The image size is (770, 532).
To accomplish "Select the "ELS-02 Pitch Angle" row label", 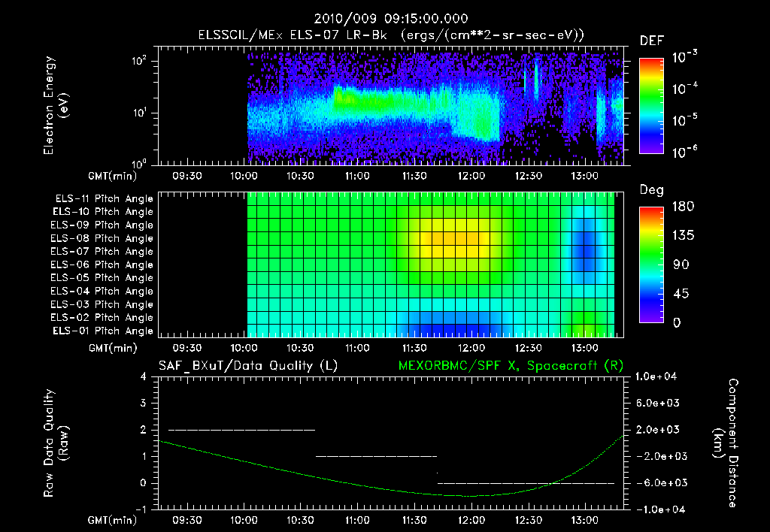I will (102, 318).
